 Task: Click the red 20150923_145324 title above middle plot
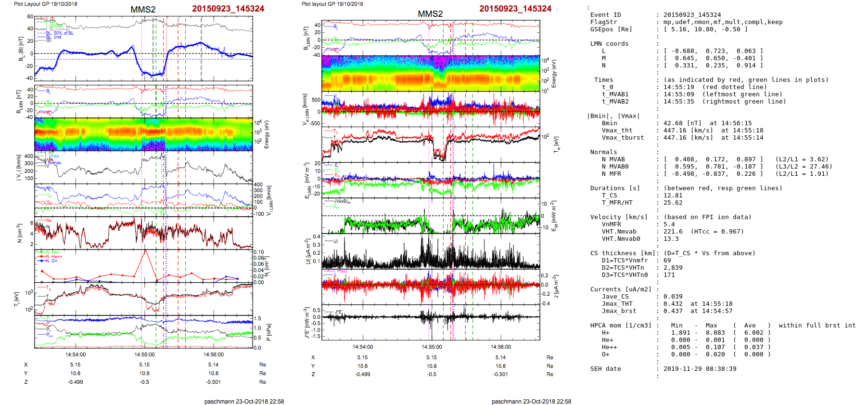pos(515,9)
